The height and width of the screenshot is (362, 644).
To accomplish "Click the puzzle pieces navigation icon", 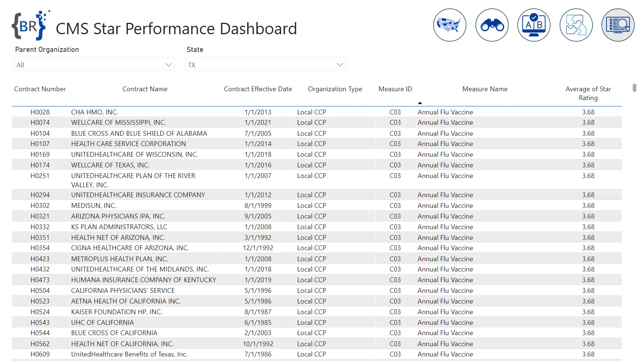I will [x=576, y=25].
